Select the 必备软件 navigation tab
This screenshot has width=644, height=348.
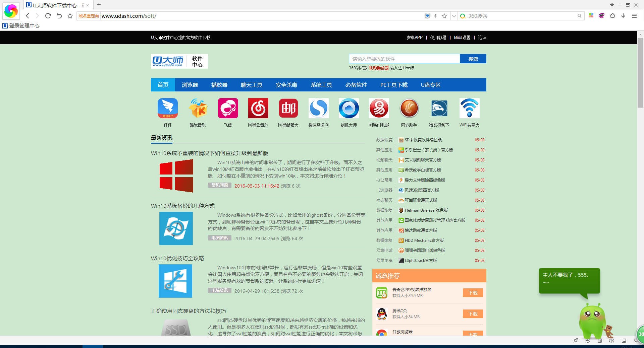(356, 85)
